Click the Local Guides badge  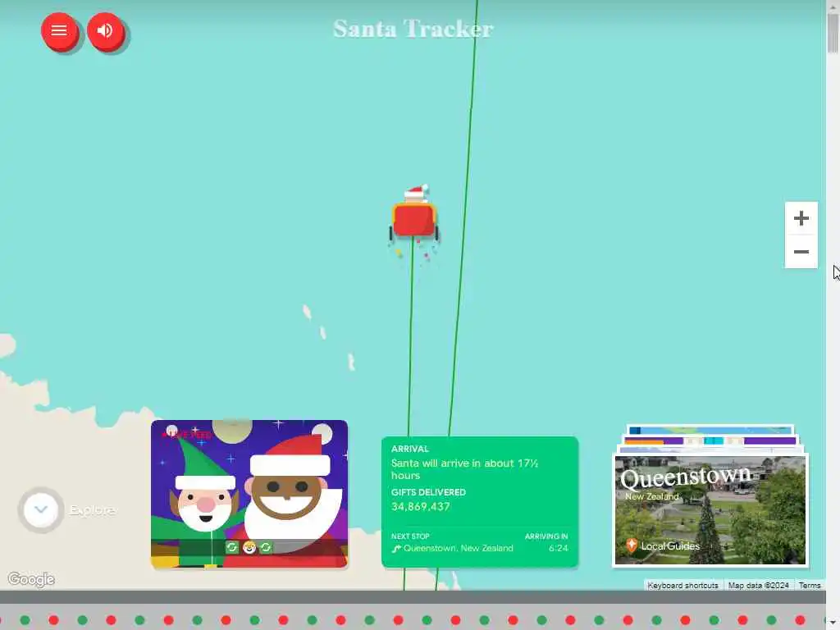coord(663,546)
